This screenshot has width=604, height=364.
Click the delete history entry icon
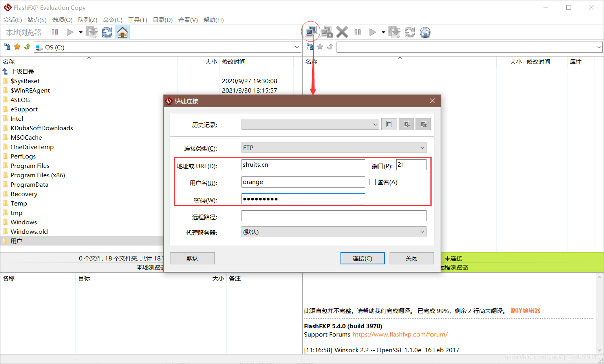[423, 124]
